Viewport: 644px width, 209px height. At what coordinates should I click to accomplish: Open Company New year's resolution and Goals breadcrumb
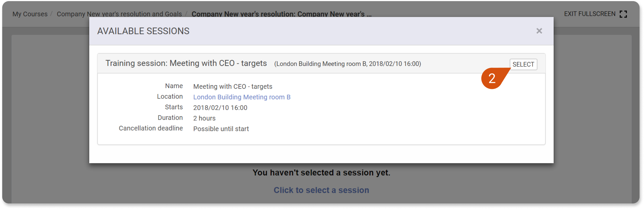click(119, 14)
